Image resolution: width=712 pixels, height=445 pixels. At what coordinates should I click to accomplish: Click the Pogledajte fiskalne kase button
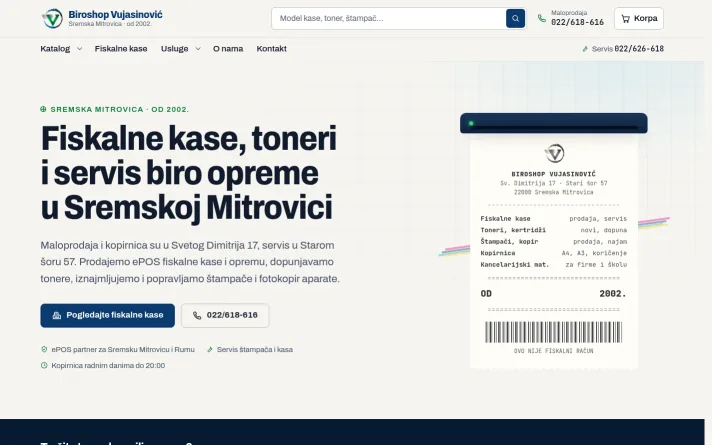[108, 315]
